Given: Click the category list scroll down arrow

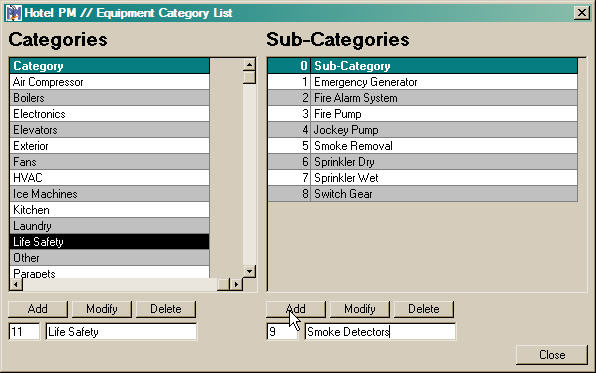Looking at the screenshot, I should (x=249, y=271).
